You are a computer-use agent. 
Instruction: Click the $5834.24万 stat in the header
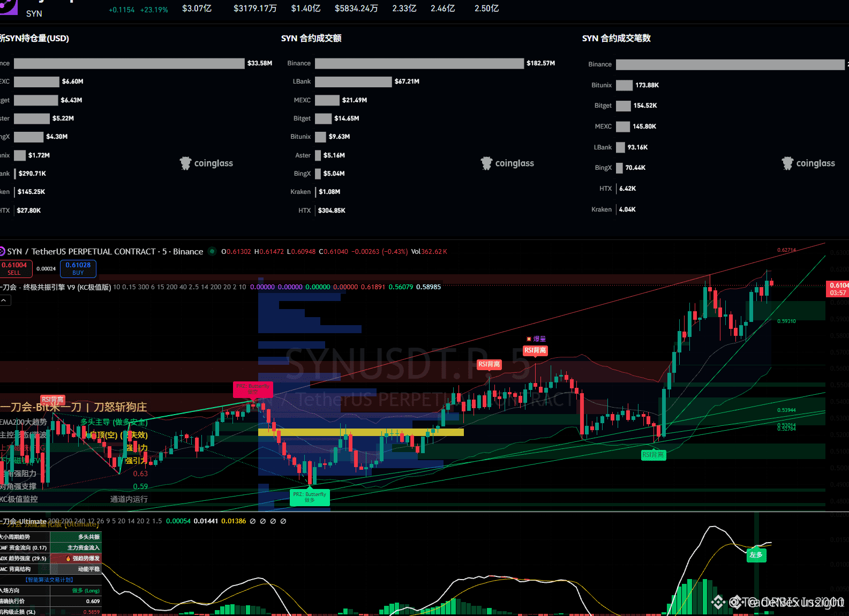[356, 9]
